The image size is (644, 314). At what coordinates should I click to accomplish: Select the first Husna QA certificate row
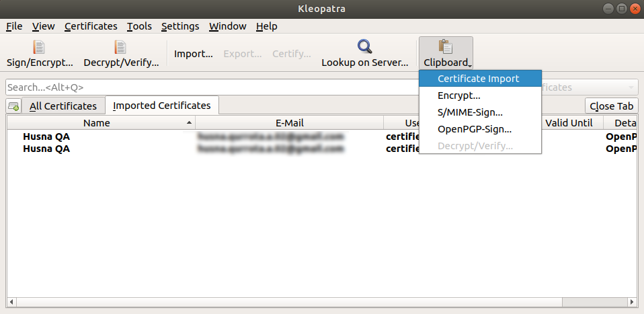click(323, 136)
